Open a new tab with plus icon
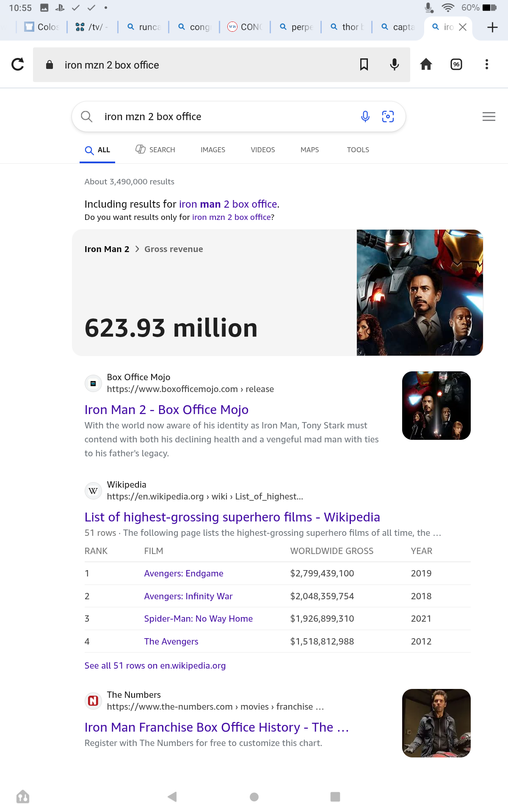The width and height of the screenshot is (508, 812). (x=492, y=27)
